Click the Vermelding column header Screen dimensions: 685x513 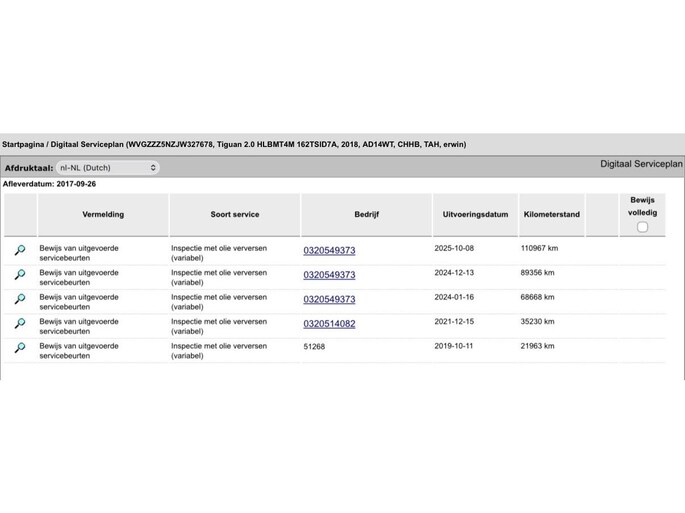click(x=103, y=214)
